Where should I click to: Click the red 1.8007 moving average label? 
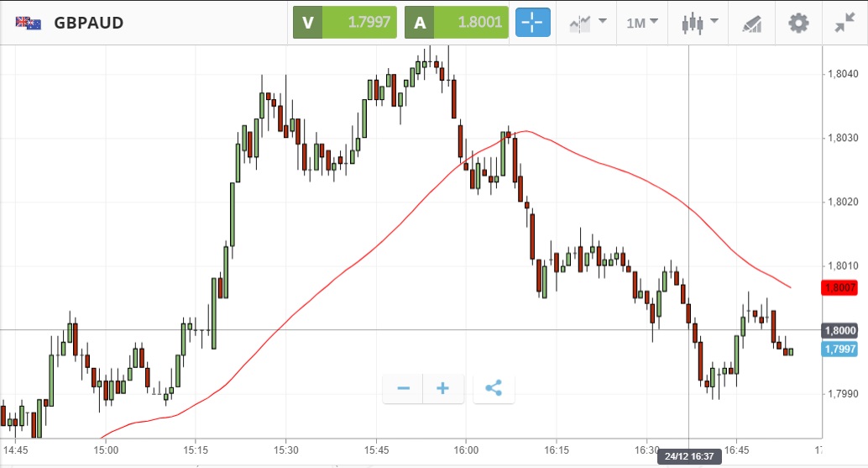pyautogui.click(x=840, y=287)
